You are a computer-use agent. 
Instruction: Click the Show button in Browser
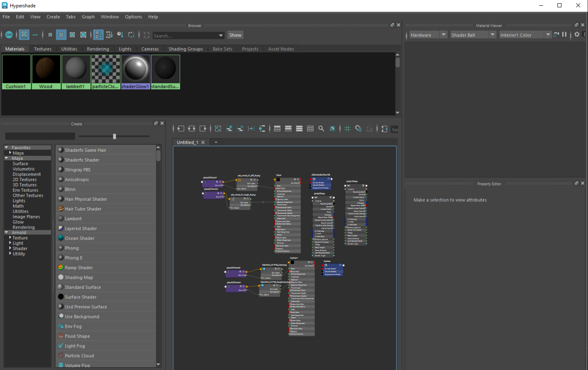(235, 35)
